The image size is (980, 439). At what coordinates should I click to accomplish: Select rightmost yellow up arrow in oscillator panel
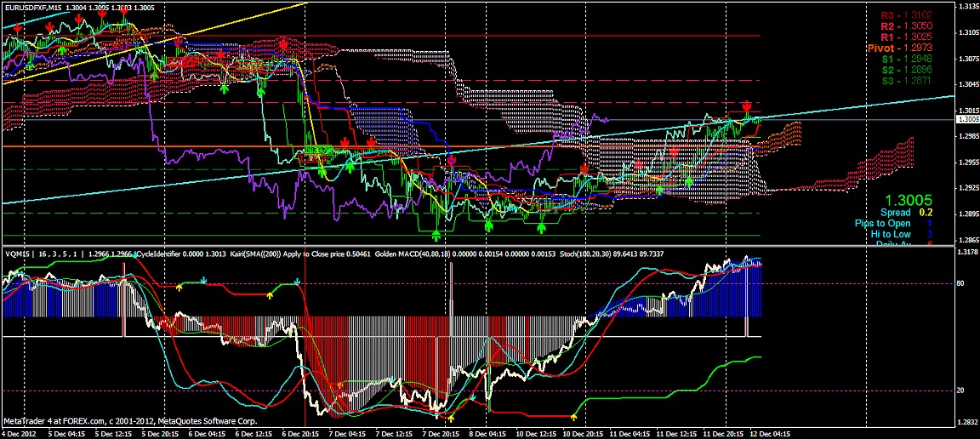(x=574, y=417)
